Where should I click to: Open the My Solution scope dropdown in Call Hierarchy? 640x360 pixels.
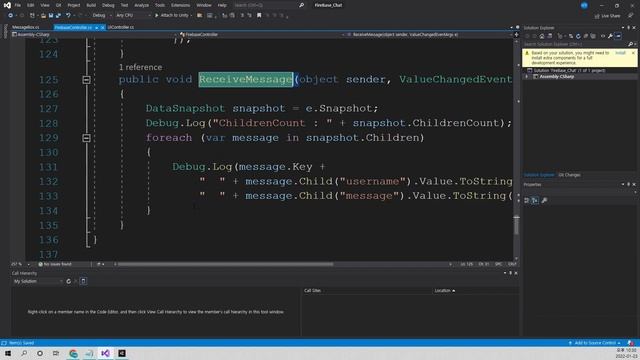pyautogui.click(x=38, y=281)
